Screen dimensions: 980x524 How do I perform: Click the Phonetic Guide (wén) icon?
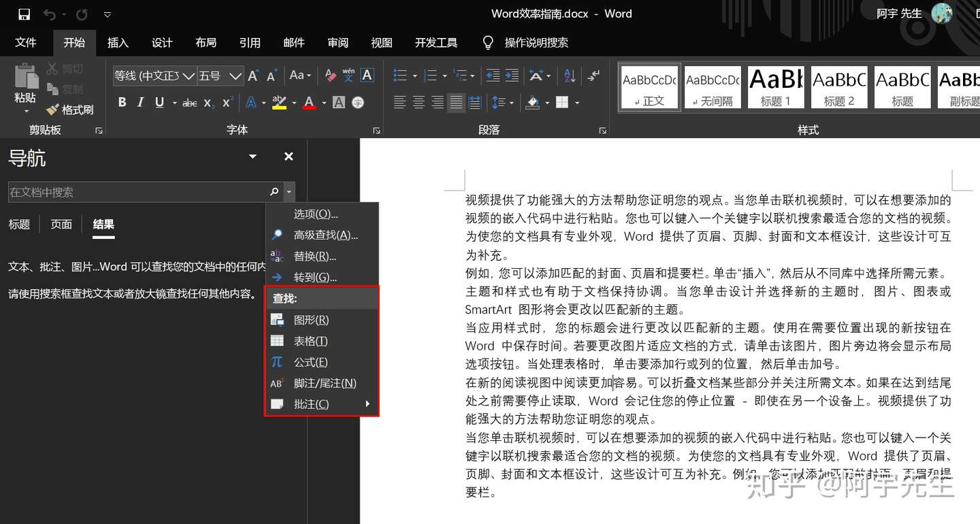(348, 76)
